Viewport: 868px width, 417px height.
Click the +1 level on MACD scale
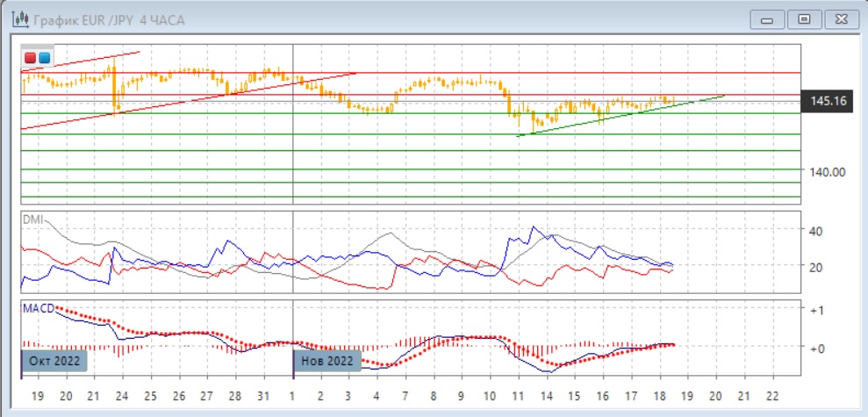(x=815, y=311)
